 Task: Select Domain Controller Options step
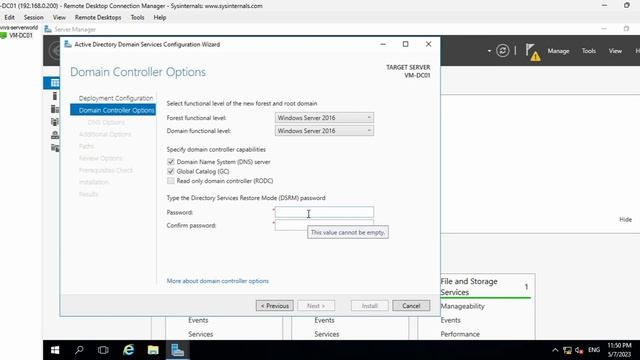[113, 110]
